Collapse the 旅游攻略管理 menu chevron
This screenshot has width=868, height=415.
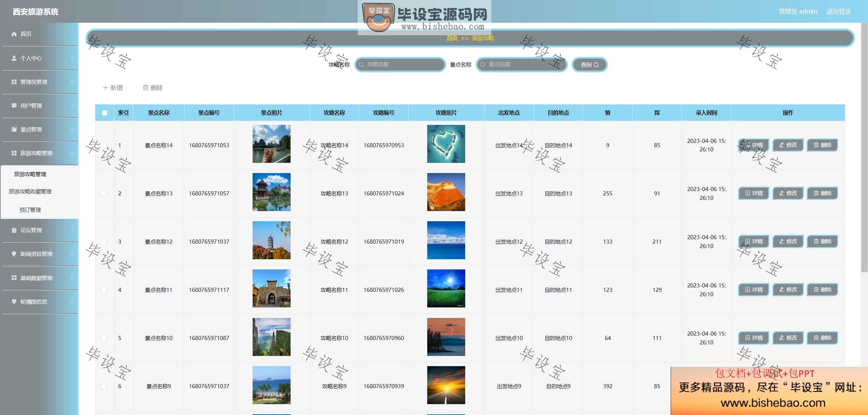(72, 153)
